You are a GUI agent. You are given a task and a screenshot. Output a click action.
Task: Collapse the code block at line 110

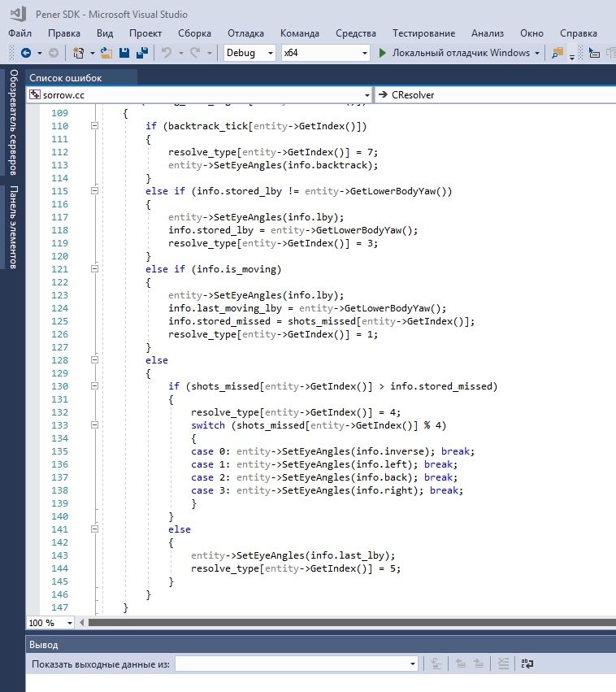coord(94,126)
